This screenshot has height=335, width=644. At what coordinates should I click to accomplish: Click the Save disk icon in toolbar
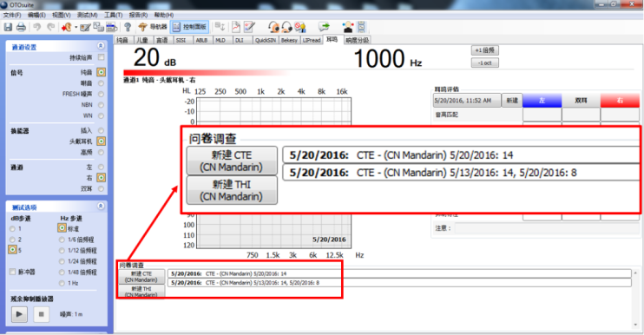8,28
